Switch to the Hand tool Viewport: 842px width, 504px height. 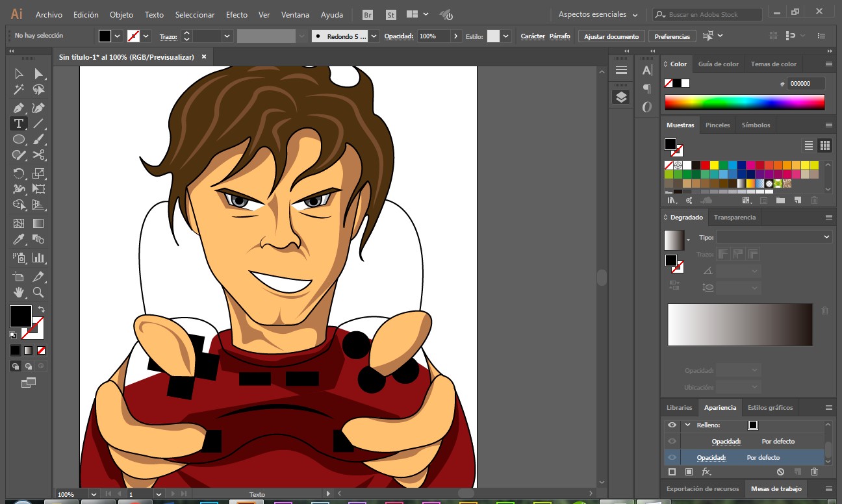[19, 292]
